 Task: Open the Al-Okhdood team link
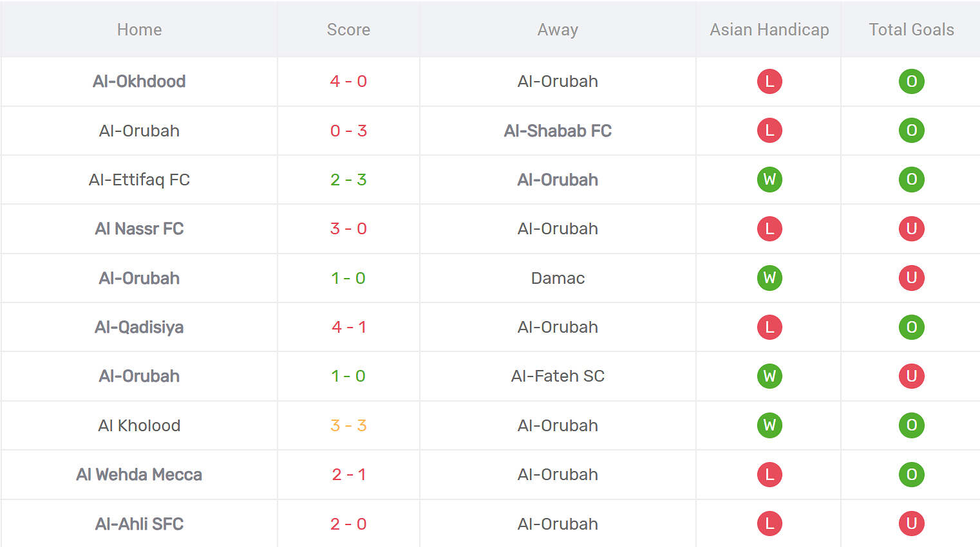pyautogui.click(x=139, y=81)
